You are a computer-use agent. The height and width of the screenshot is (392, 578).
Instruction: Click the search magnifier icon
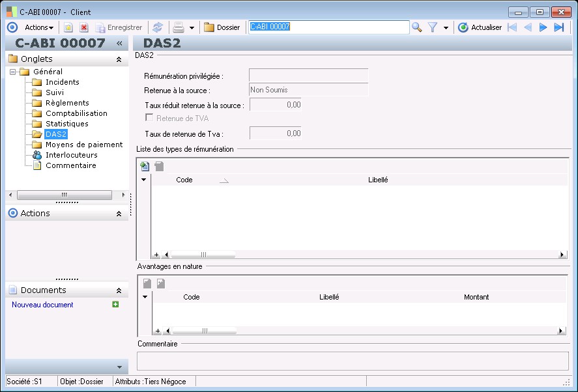pyautogui.click(x=417, y=27)
